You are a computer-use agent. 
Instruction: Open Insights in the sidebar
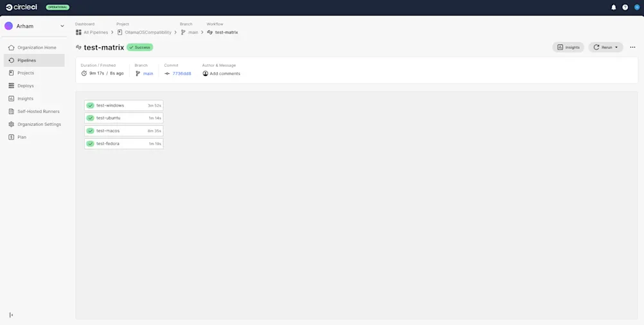pyautogui.click(x=34, y=99)
